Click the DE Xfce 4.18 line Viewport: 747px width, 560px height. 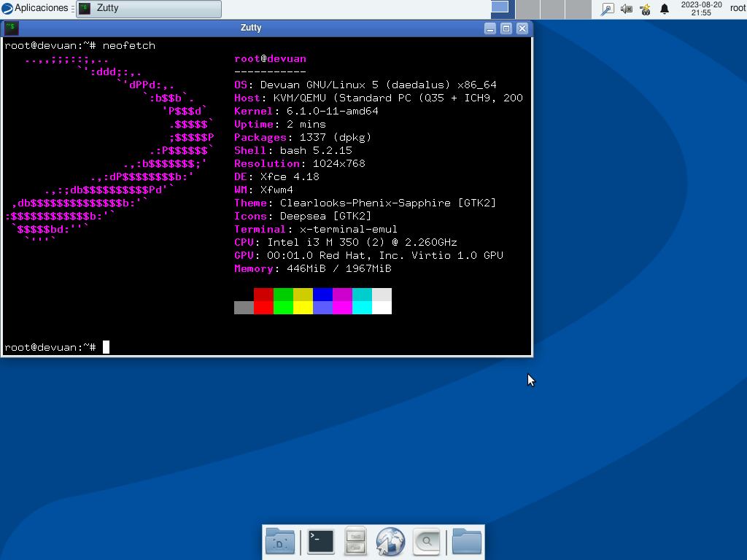tap(276, 176)
